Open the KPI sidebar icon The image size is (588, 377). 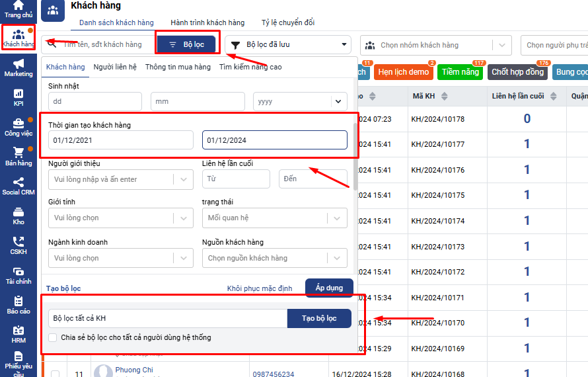[x=18, y=97]
